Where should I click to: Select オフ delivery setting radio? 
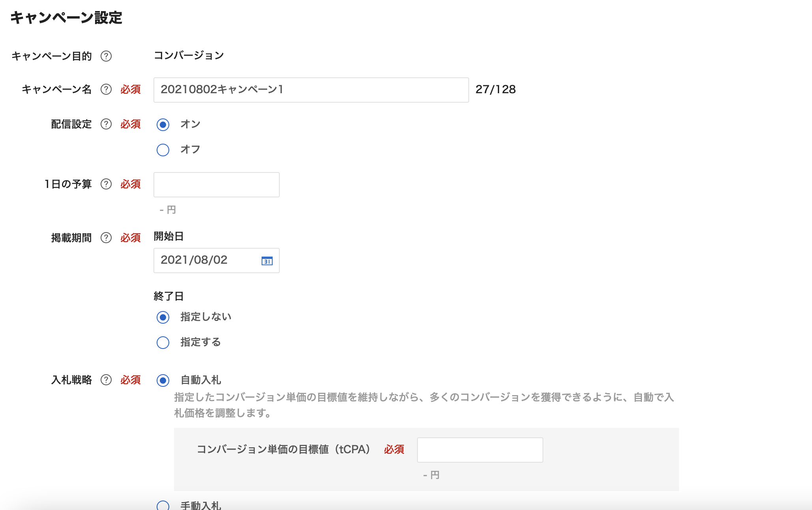[163, 150]
